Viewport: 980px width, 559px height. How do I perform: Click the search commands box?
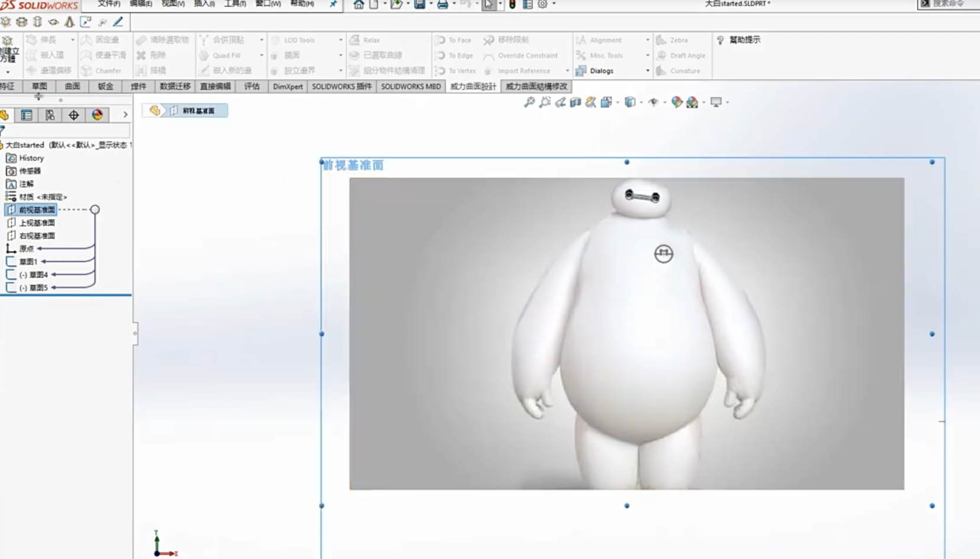click(948, 4)
